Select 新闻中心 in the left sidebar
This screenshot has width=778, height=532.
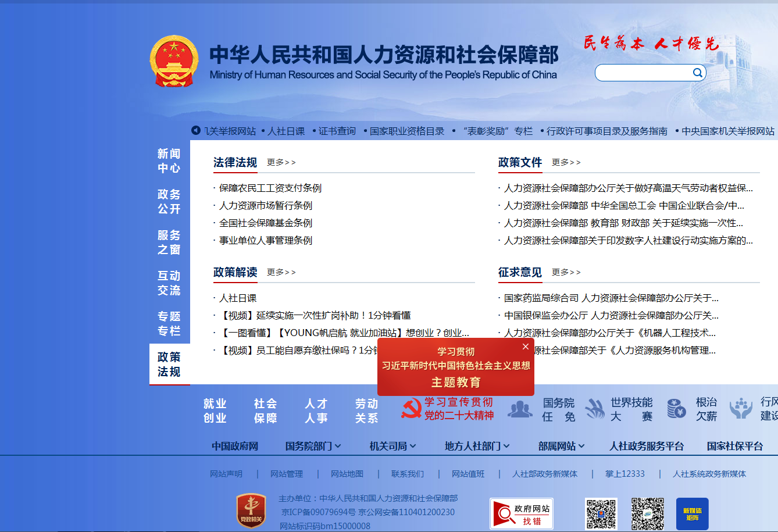(x=169, y=161)
